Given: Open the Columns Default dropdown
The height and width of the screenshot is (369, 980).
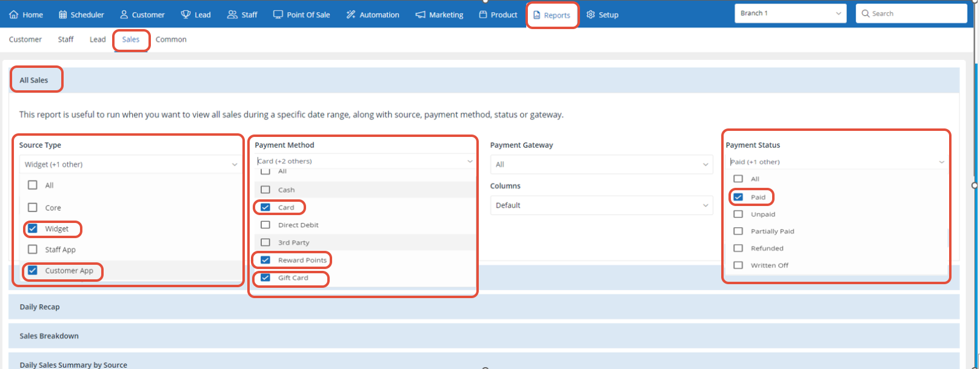Looking at the screenshot, I should pyautogui.click(x=601, y=205).
